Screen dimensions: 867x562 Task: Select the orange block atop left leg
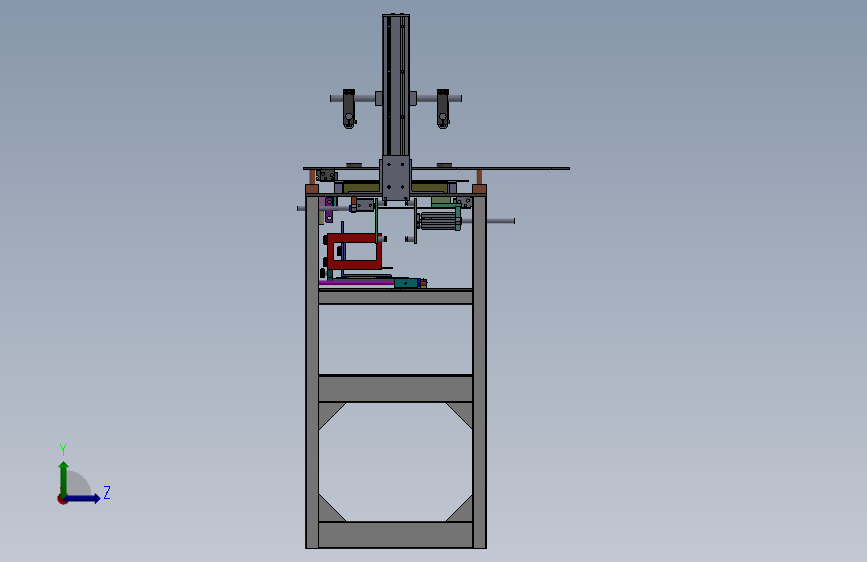tap(312, 189)
